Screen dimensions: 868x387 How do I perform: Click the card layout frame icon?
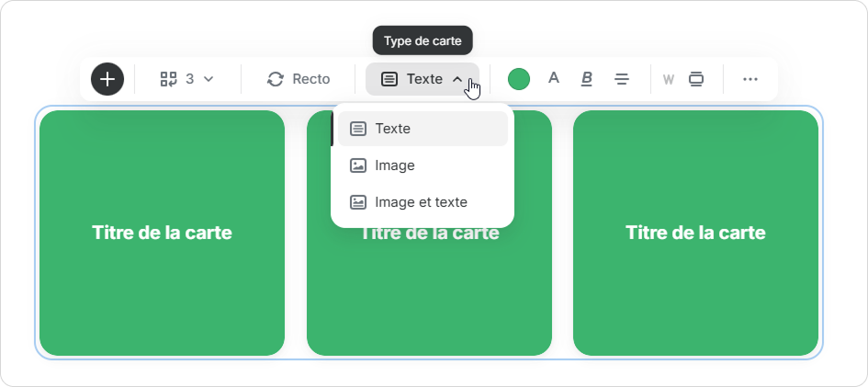click(696, 79)
